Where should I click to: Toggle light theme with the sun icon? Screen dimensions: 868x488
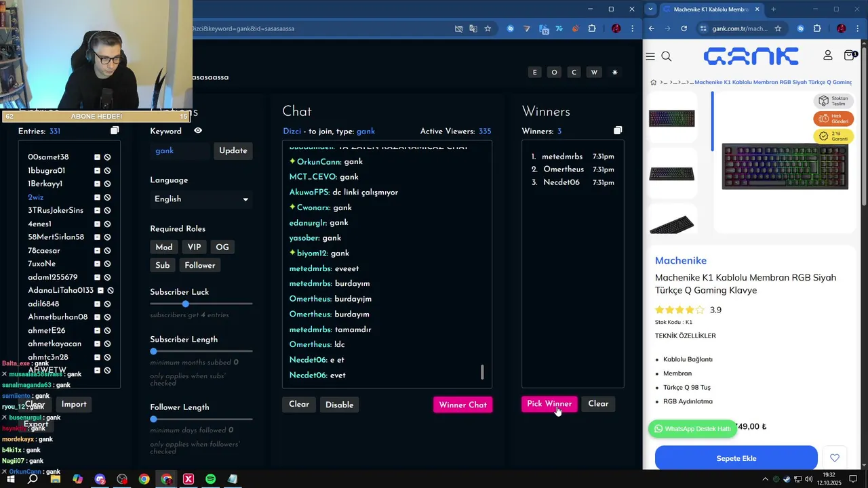(x=615, y=73)
